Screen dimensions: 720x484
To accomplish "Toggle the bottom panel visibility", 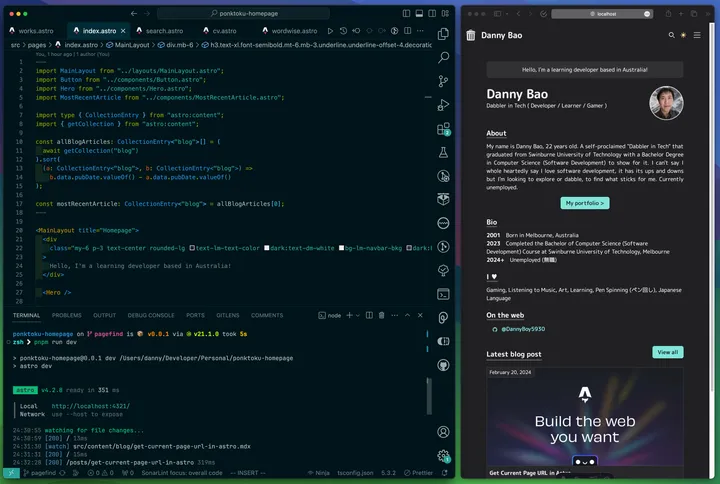I will click(x=419, y=13).
